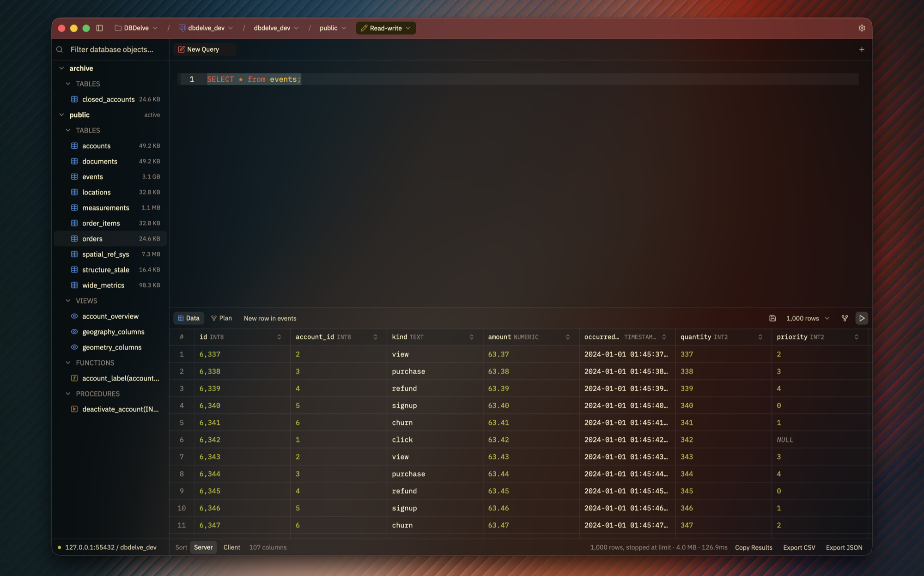
Task: Click the save results icon
Action: pos(772,318)
